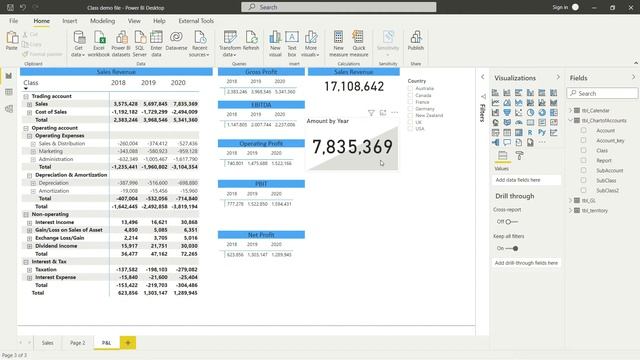640x360 pixels.
Task: Open the File menu
Action: (x=13, y=21)
